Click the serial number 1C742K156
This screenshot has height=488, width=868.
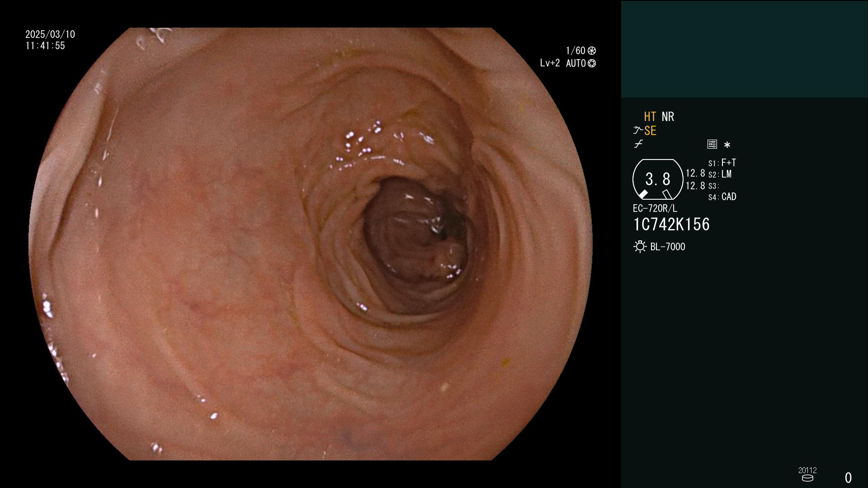tap(671, 225)
